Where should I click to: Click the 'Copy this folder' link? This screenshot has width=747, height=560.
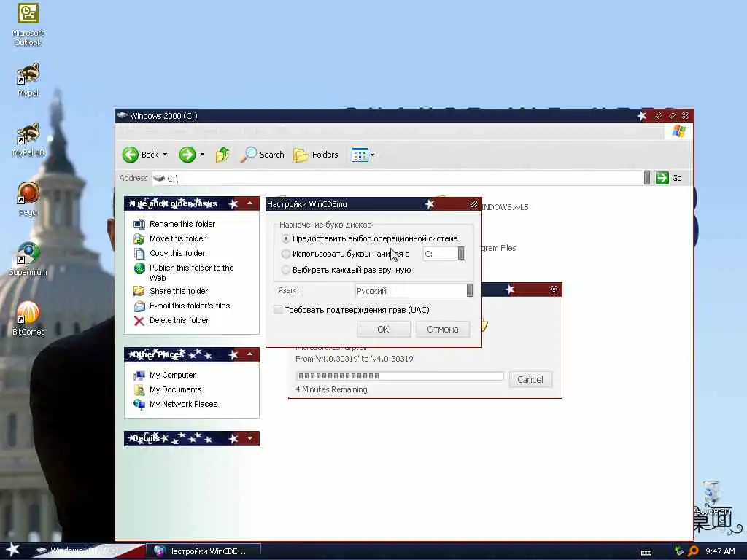177,253
